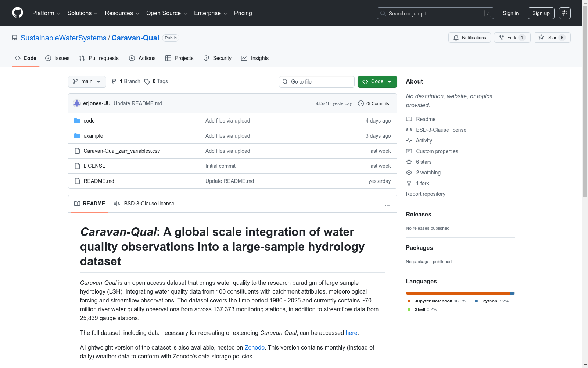Open the command palette icon button
The height and width of the screenshot is (368, 588).
pos(565,13)
